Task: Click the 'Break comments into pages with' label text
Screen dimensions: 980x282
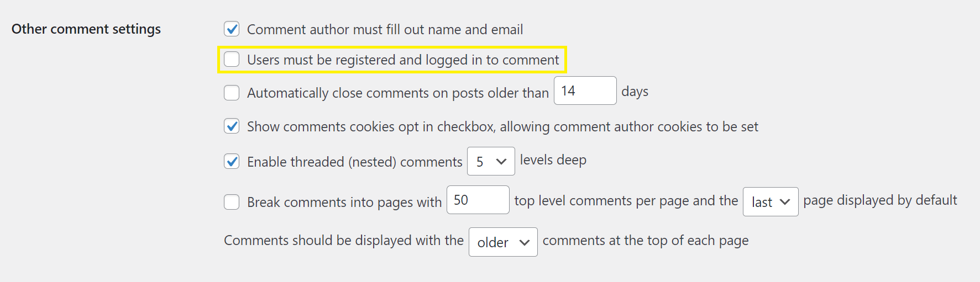Action: point(344,203)
